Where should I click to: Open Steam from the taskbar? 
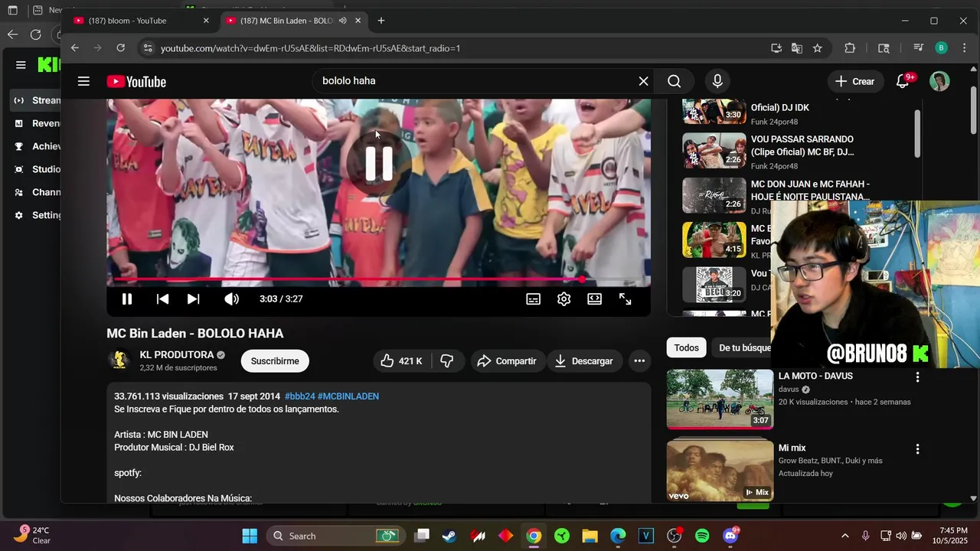pyautogui.click(x=449, y=536)
